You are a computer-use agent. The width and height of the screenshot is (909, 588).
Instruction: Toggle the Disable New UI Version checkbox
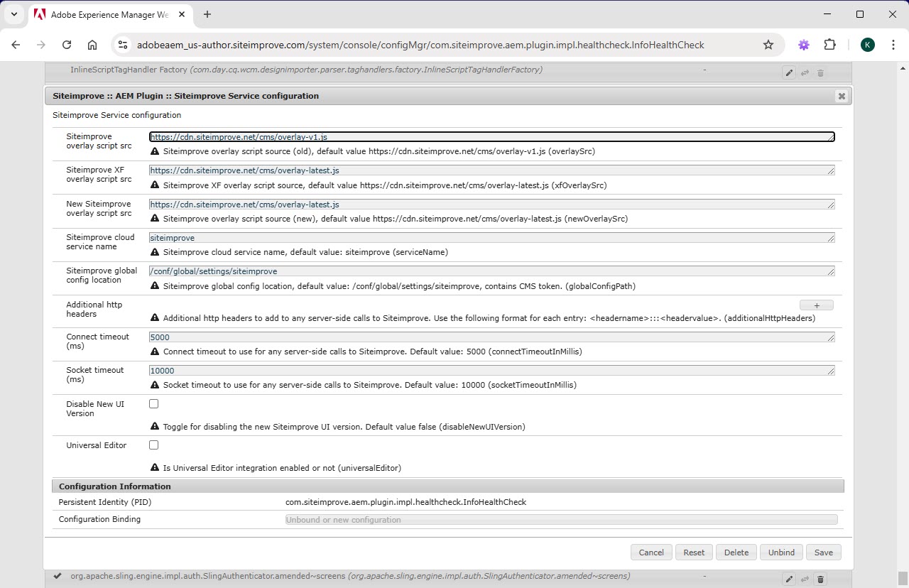pyautogui.click(x=153, y=404)
